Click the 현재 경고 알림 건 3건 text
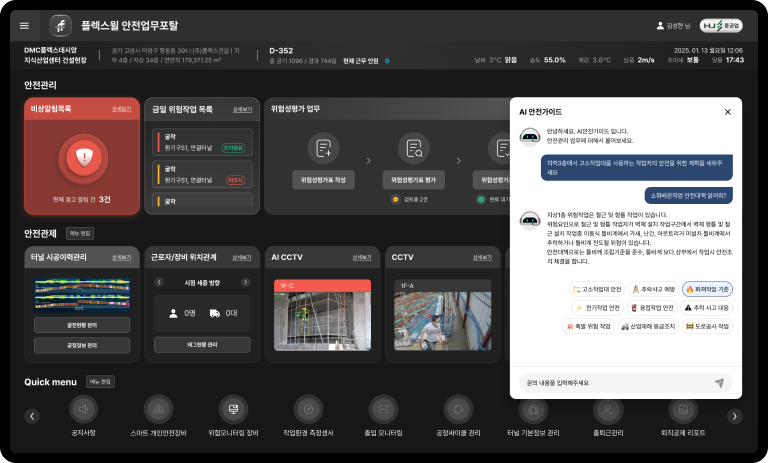 82,199
